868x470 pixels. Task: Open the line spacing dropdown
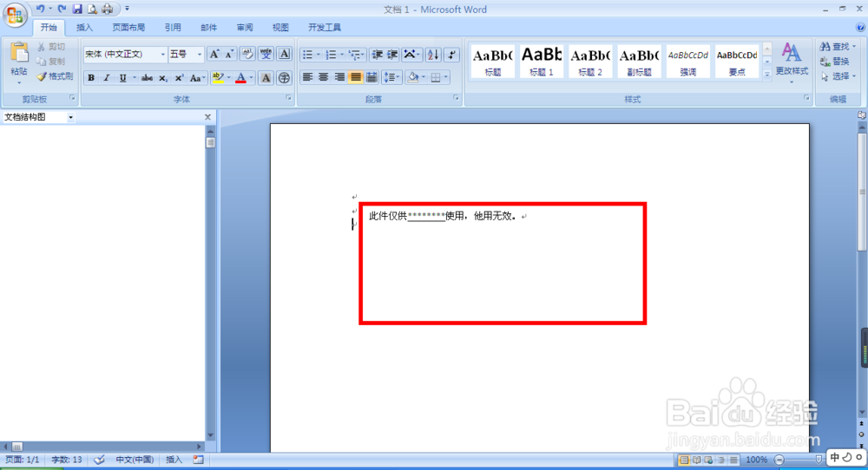[x=391, y=77]
